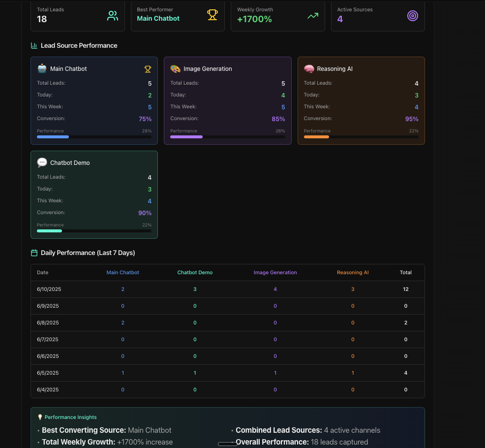
Task: Select the Reasoning AI column header
Action: click(x=353, y=272)
